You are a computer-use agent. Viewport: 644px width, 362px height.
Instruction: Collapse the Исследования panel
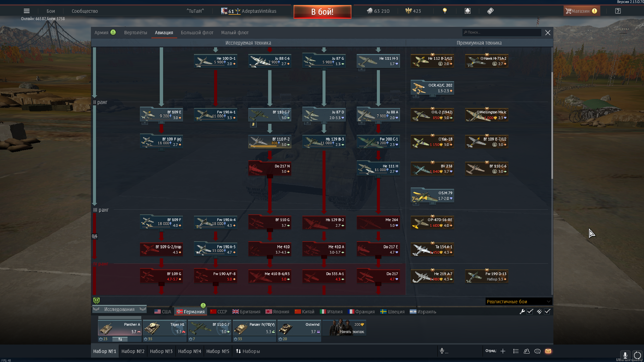pos(119,309)
